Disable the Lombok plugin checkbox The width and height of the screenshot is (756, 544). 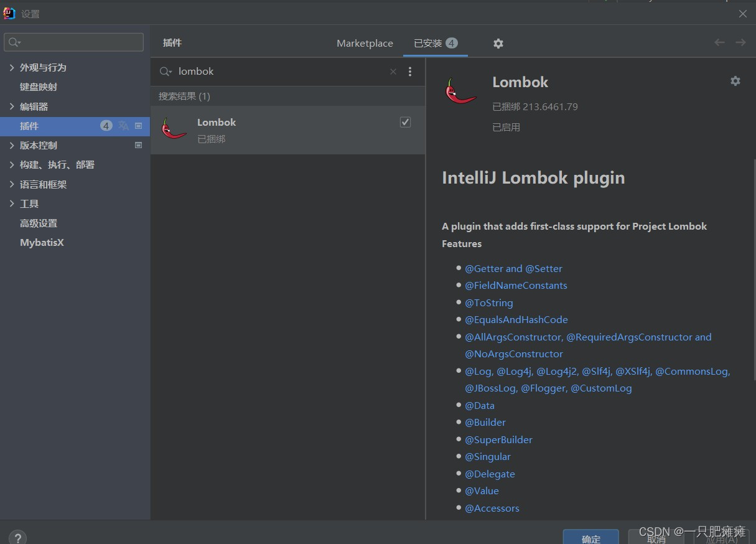(x=405, y=122)
